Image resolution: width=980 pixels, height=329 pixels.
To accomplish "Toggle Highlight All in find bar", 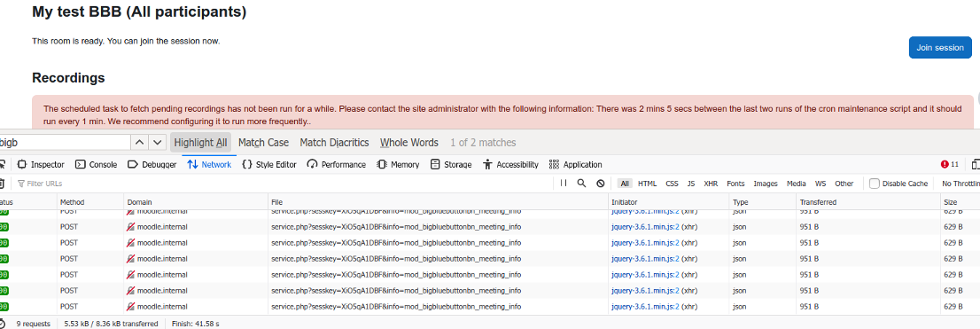I will click(200, 143).
